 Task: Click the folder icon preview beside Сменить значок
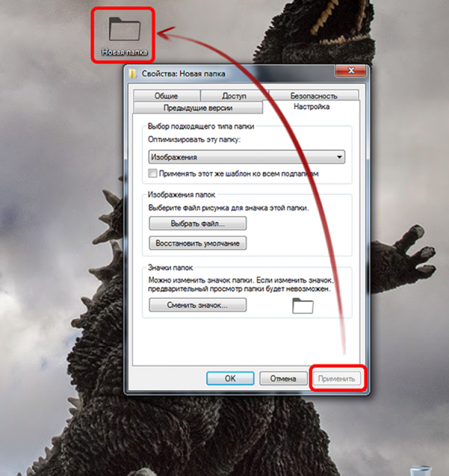302,306
